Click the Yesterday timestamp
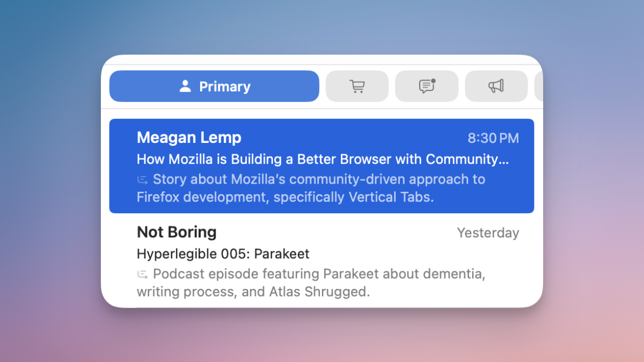644x362 pixels. point(488,233)
